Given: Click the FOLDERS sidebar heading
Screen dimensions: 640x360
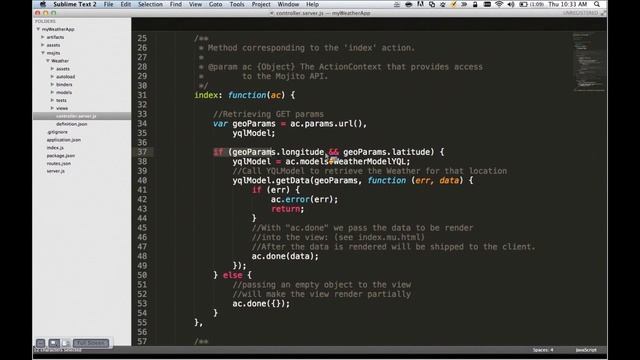Looking at the screenshot, I should (45, 21).
